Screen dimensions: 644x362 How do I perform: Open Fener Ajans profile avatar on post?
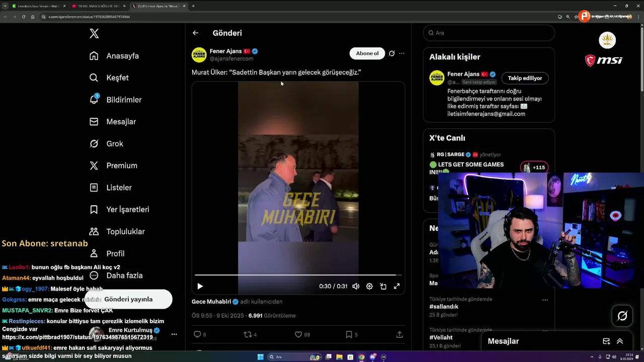199,55
